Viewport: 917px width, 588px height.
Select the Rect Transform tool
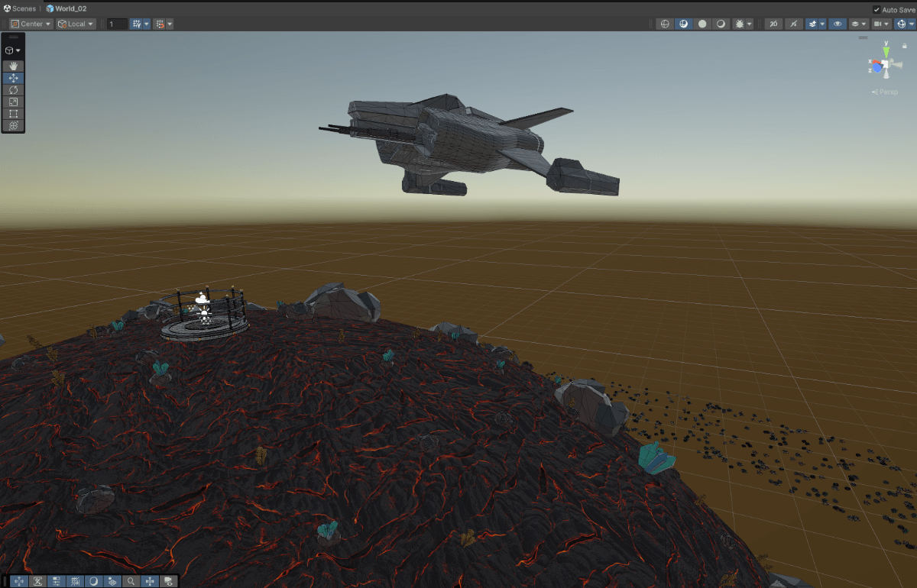click(13, 113)
